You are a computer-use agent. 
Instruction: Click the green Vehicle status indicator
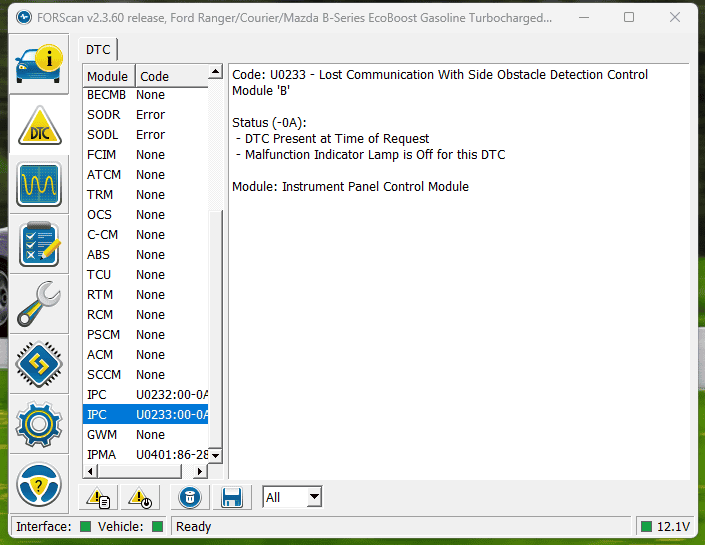tap(157, 526)
